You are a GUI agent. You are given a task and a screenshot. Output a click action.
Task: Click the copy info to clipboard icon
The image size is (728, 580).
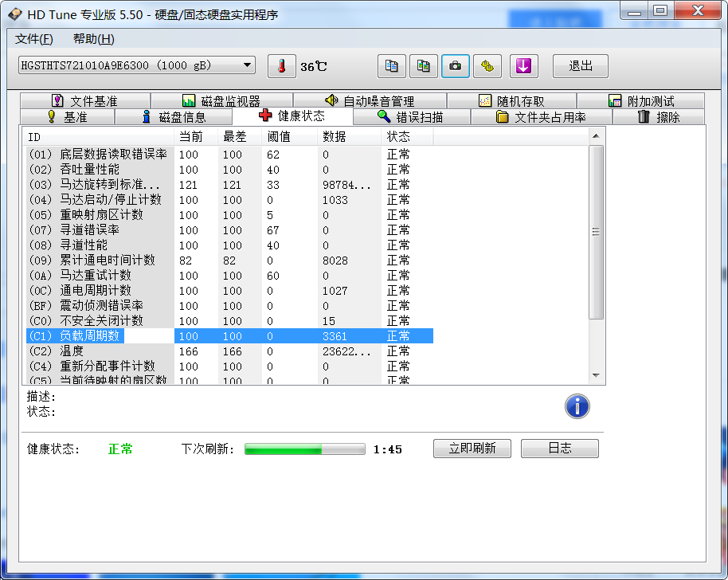(x=391, y=66)
